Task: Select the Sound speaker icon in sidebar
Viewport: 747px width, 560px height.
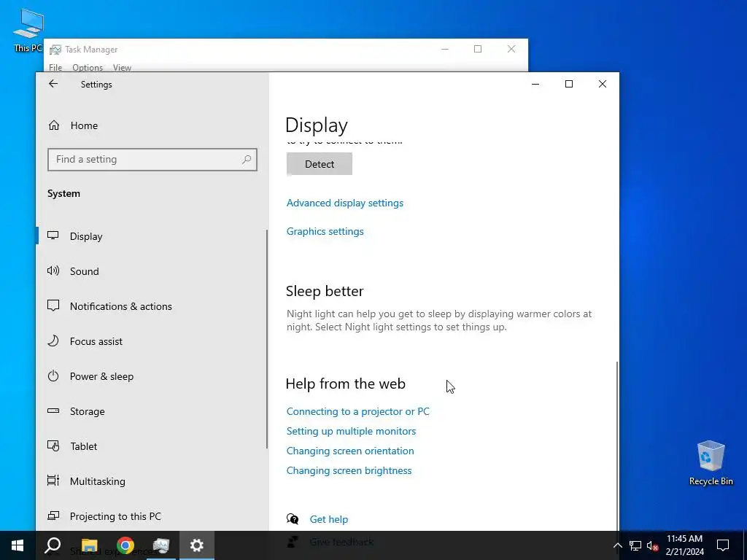Action: (x=53, y=271)
